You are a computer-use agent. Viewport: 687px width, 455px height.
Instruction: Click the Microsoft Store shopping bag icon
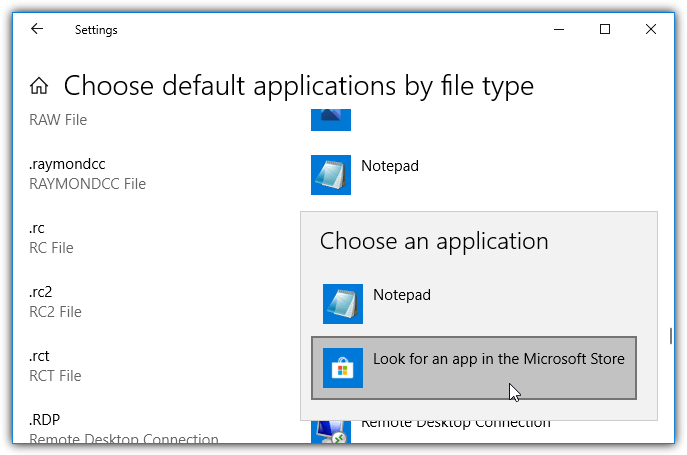[343, 368]
